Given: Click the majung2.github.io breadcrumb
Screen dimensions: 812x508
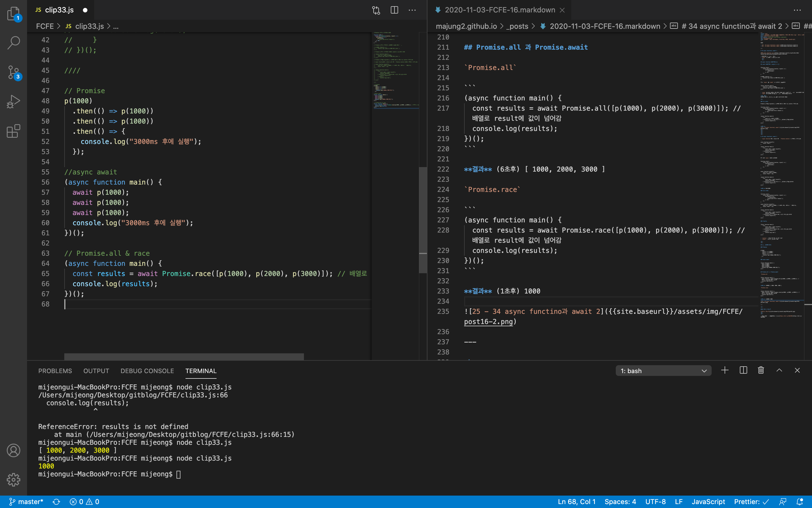Looking at the screenshot, I should 466,26.
